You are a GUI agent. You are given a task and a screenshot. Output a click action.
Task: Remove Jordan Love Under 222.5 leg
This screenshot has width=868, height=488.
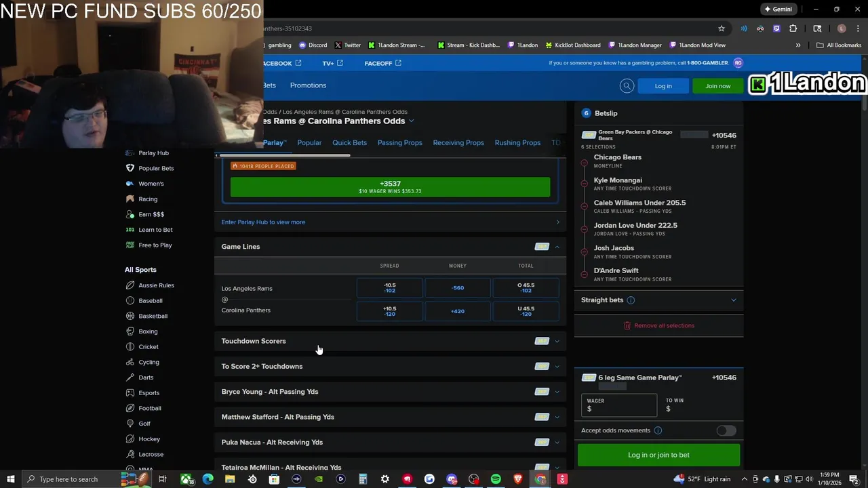click(584, 230)
